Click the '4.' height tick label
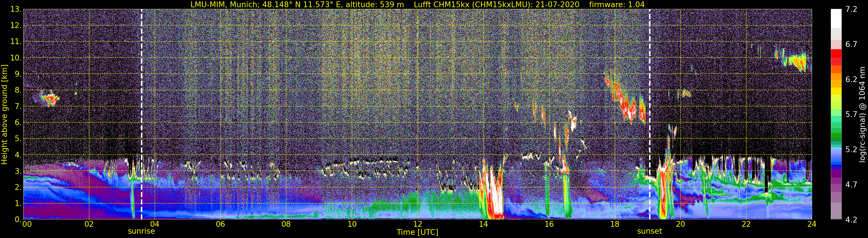This screenshot has width=868, height=238. click(18, 155)
